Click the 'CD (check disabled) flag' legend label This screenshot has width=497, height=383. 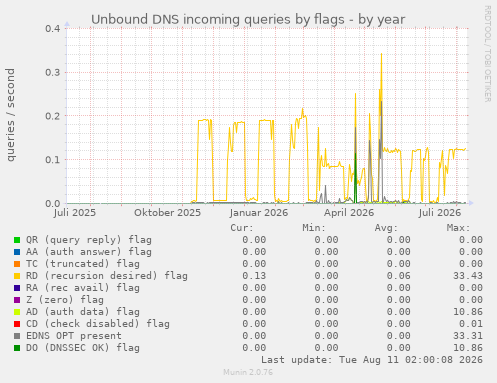[98, 324]
